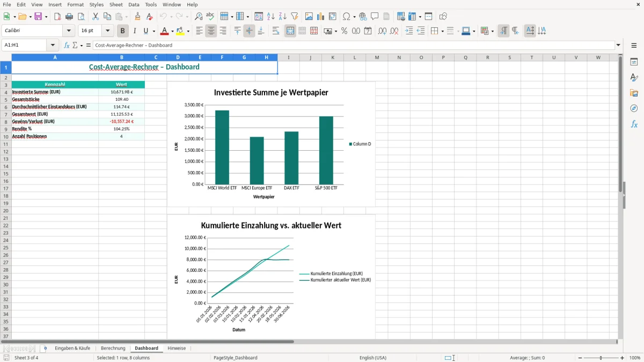This screenshot has width=644, height=362.
Task: Format selection as percent
Action: tap(345, 31)
